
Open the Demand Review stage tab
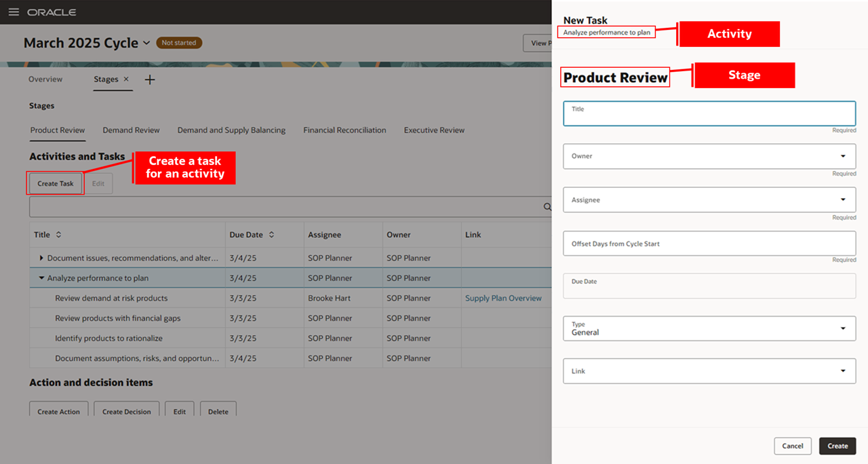pos(131,130)
